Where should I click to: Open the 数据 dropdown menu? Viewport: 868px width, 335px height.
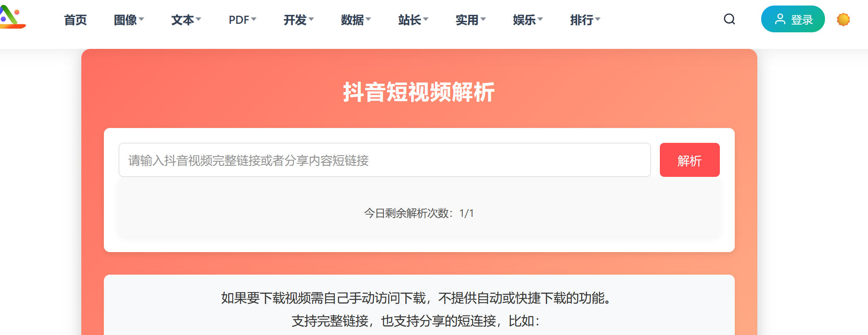coord(356,20)
